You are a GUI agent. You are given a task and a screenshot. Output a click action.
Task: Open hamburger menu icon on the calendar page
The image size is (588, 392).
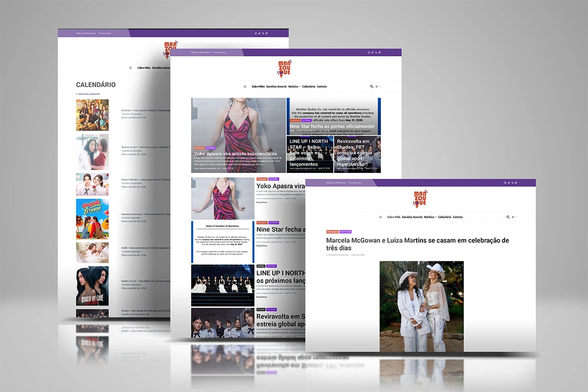point(130,68)
